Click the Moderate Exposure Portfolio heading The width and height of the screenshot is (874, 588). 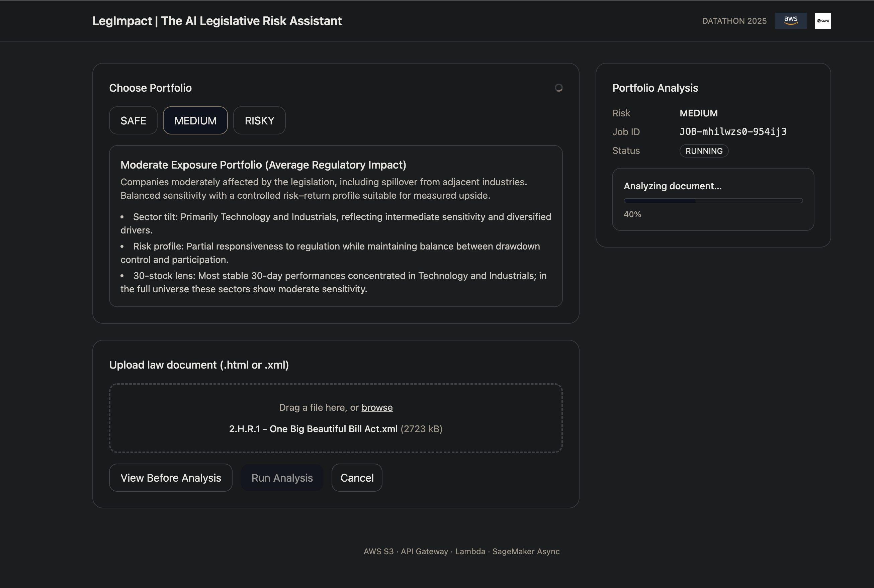(x=263, y=165)
